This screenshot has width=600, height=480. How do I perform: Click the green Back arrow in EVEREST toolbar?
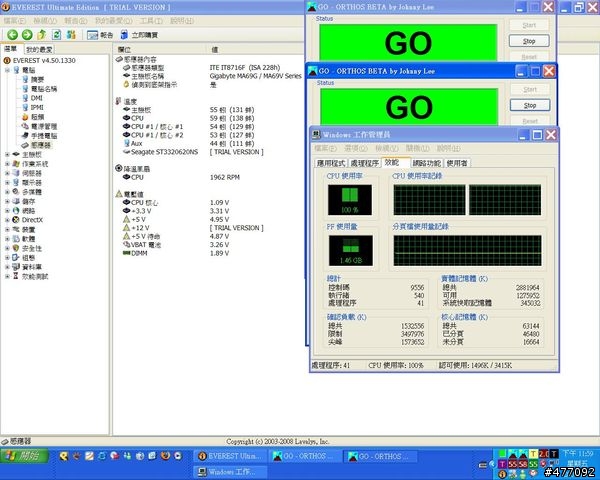click(x=12, y=35)
